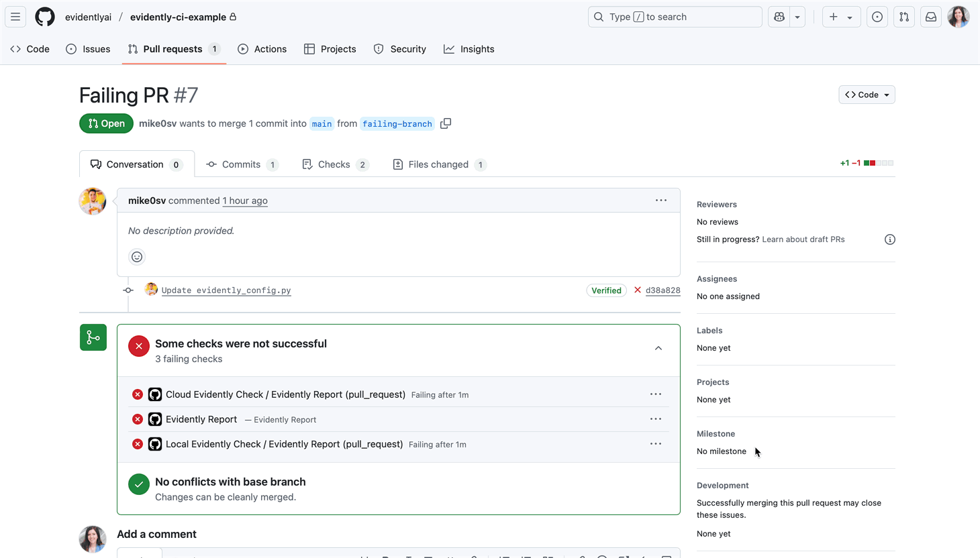Open the user profile avatar menu

[x=959, y=17]
